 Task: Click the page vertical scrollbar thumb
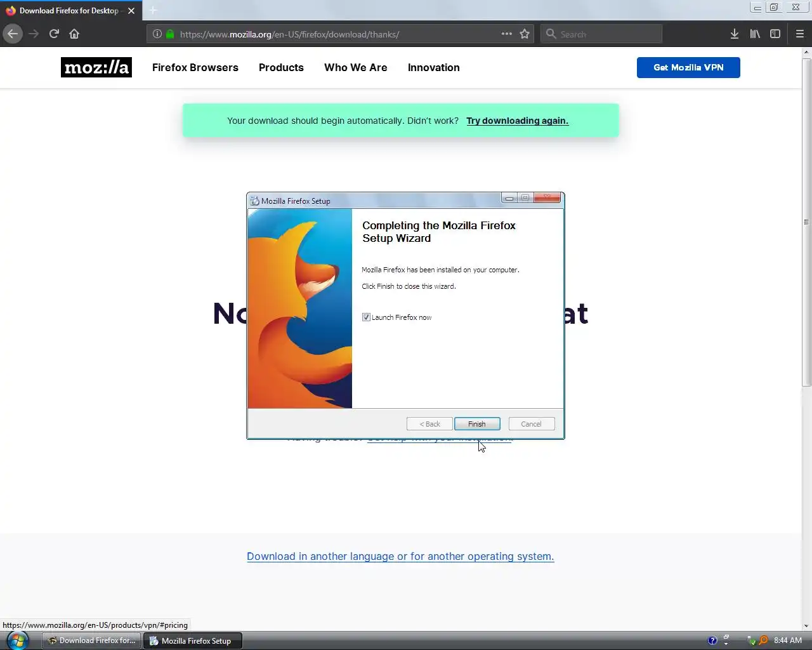point(806,222)
